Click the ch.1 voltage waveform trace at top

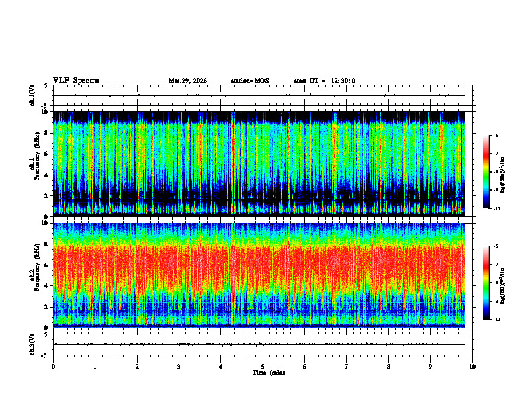coord(259,95)
